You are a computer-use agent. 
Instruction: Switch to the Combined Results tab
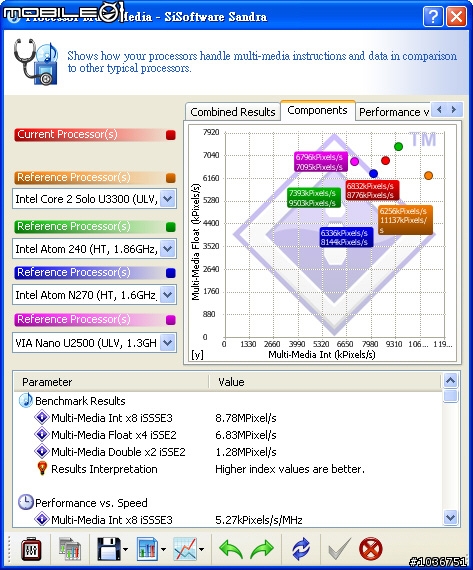[x=233, y=112]
